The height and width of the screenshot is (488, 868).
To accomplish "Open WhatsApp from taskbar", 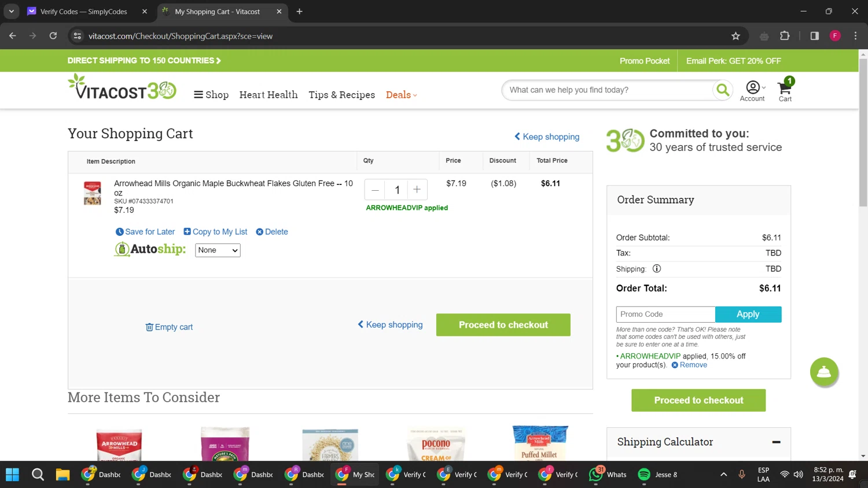I will coord(608,475).
